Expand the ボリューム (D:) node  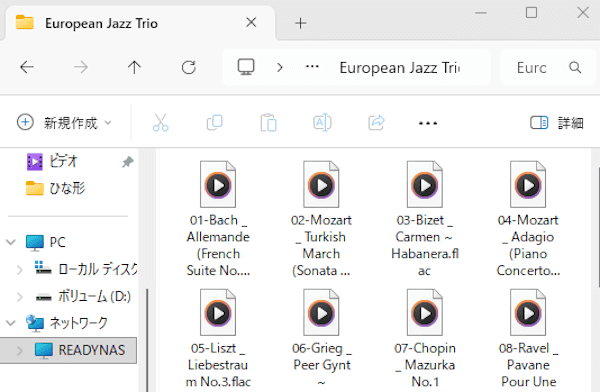click(x=20, y=297)
